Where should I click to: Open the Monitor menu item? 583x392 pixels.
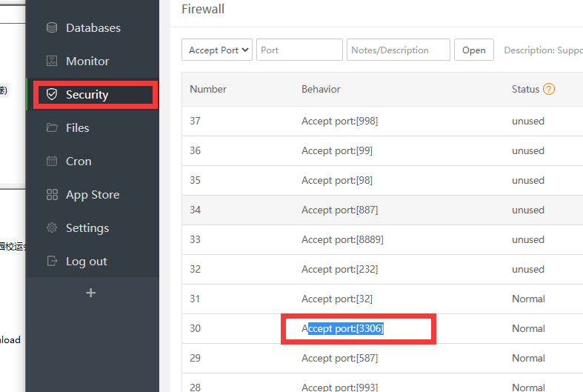(87, 62)
